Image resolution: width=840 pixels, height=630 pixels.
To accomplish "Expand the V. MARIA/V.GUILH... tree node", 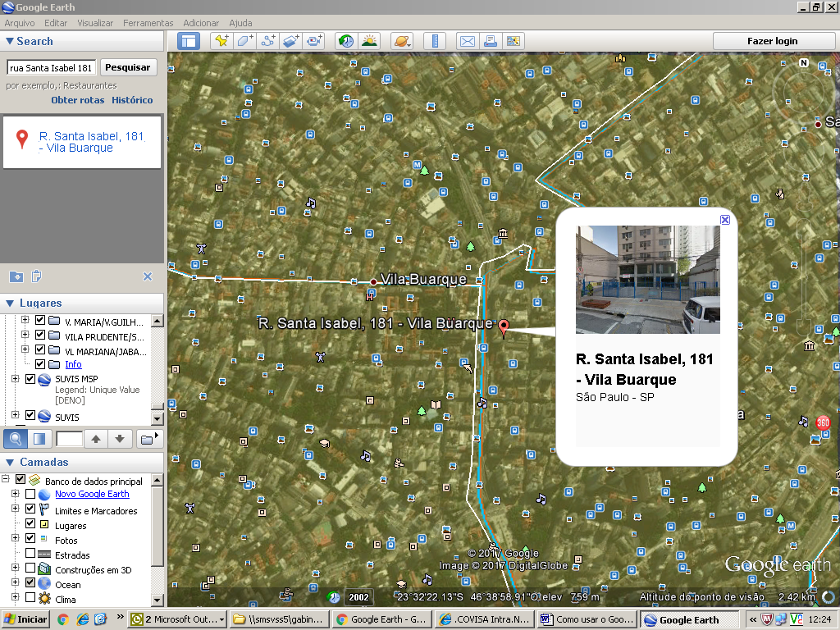I will 25,320.
